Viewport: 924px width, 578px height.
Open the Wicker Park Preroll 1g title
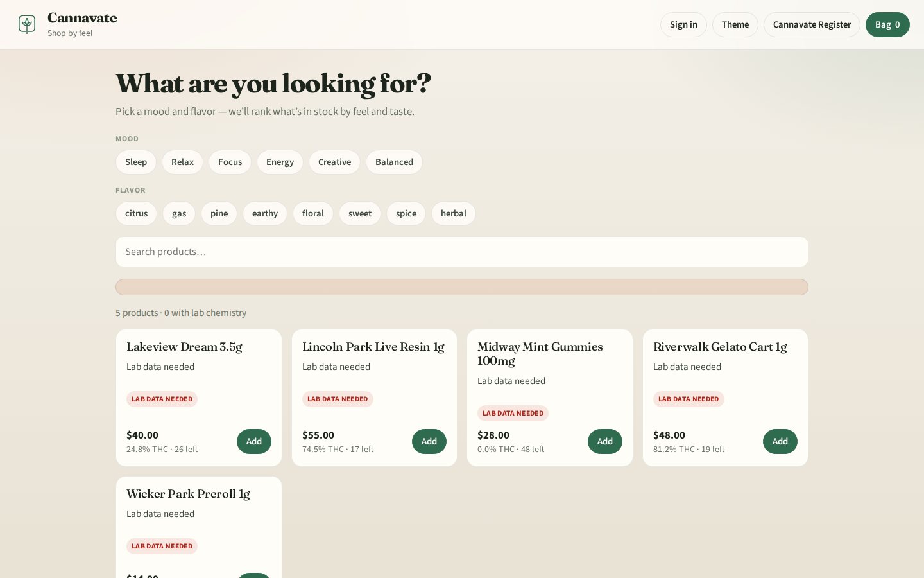(188, 494)
